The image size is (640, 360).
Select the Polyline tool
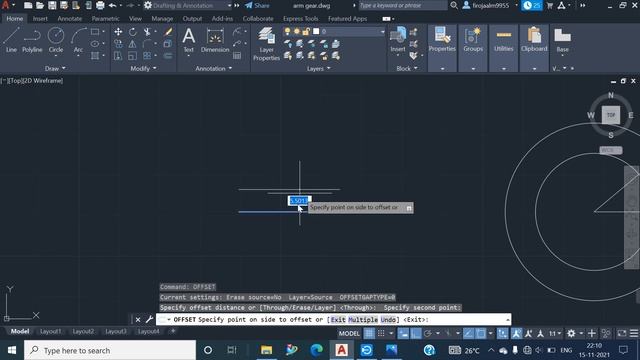[x=32, y=40]
